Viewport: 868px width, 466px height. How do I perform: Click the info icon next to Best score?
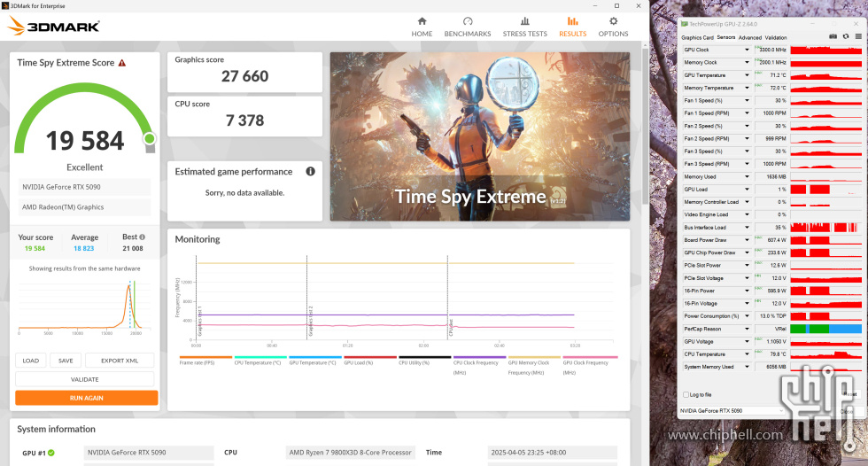tap(143, 237)
